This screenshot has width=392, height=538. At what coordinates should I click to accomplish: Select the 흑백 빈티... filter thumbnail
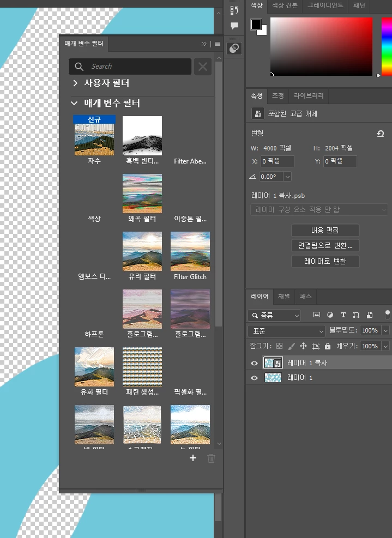pyautogui.click(x=142, y=136)
